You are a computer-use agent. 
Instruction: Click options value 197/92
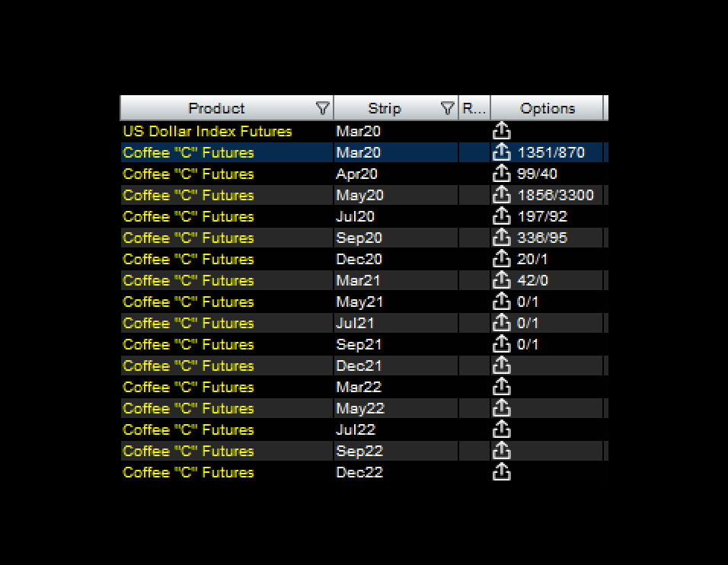[x=542, y=217]
